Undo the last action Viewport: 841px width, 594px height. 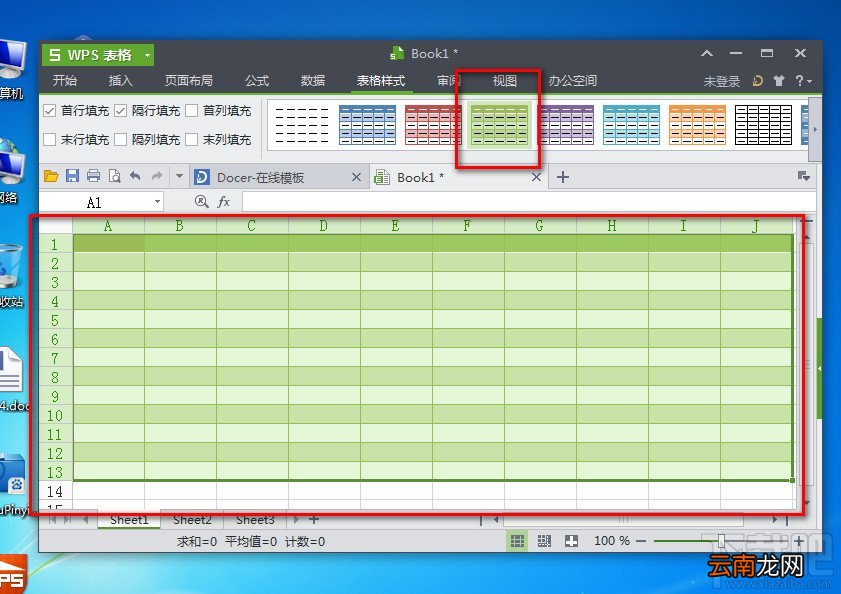[135, 176]
